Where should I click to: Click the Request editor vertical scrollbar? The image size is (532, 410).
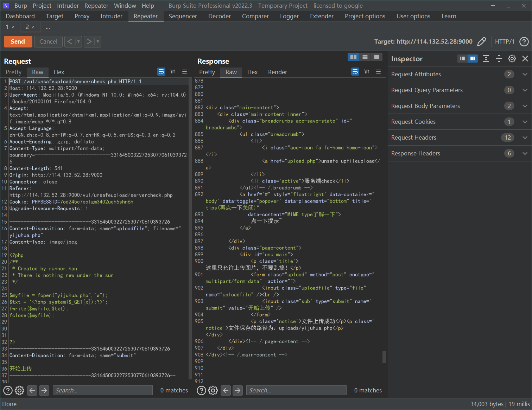click(x=190, y=229)
